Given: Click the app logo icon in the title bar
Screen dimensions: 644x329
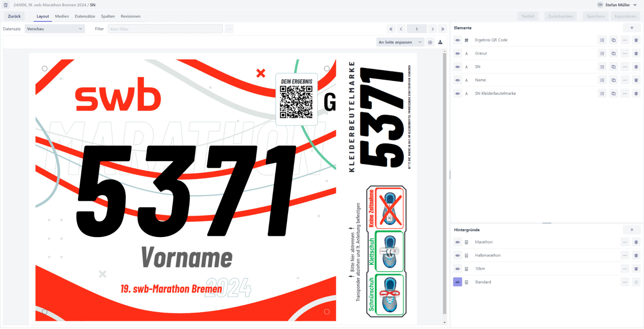Looking at the screenshot, I should (5, 5).
